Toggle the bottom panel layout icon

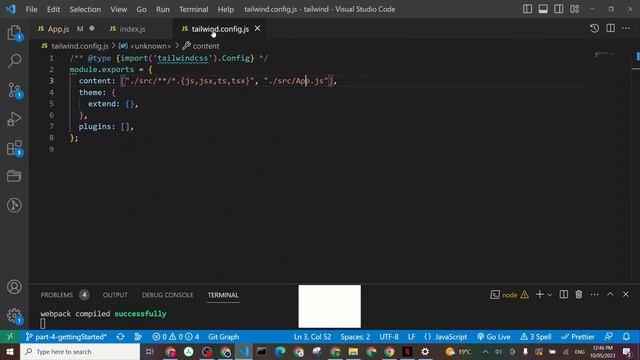tap(543, 9)
